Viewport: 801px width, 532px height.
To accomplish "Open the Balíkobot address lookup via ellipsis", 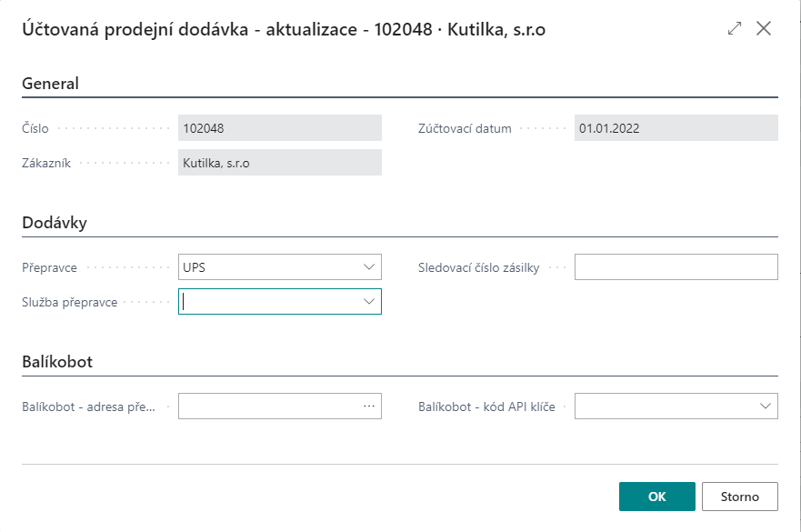I will pyautogui.click(x=370, y=406).
